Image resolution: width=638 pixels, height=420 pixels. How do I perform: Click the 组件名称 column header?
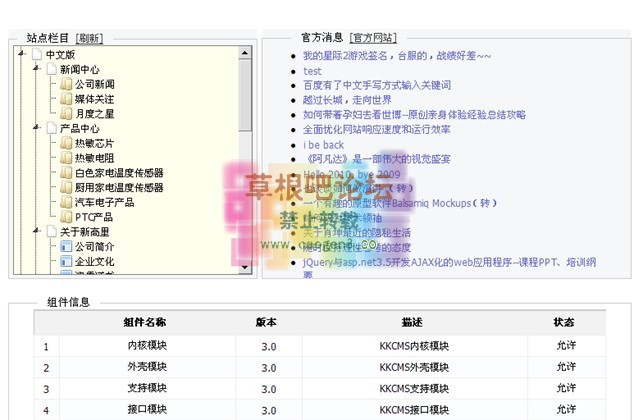145,323
